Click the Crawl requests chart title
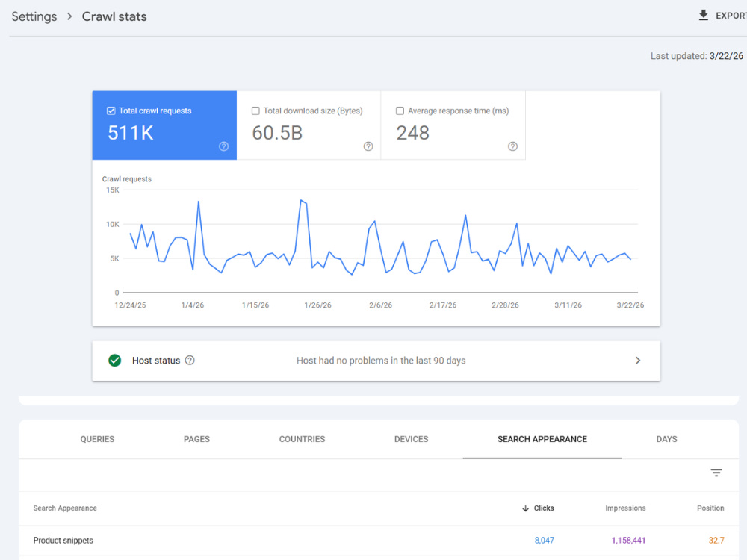This screenshot has height=560, width=747. pyautogui.click(x=127, y=179)
